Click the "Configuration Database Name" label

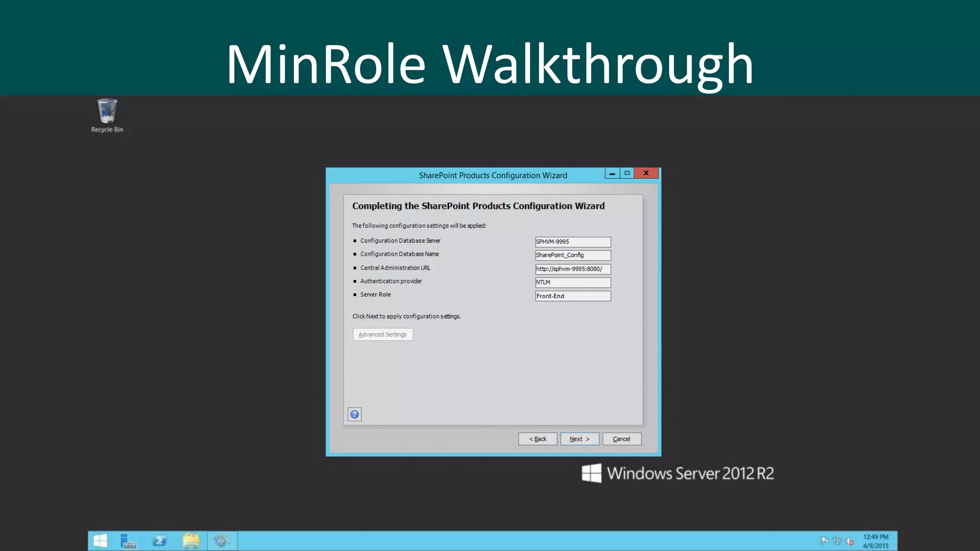coord(400,254)
